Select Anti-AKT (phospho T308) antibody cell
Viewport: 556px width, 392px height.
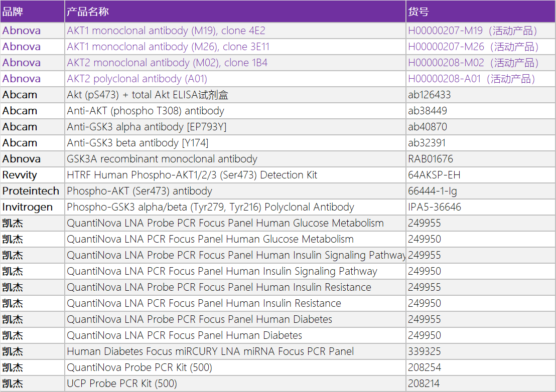coord(235,111)
